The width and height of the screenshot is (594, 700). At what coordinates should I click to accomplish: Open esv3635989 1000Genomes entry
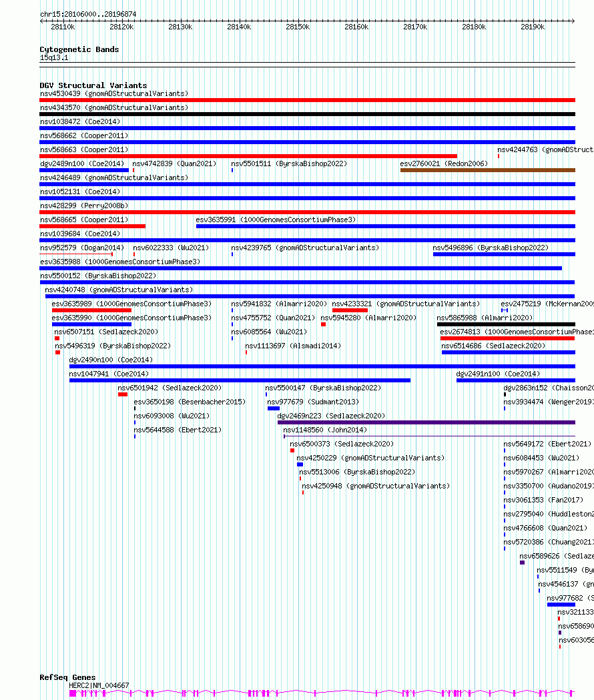pyautogui.click(x=131, y=304)
